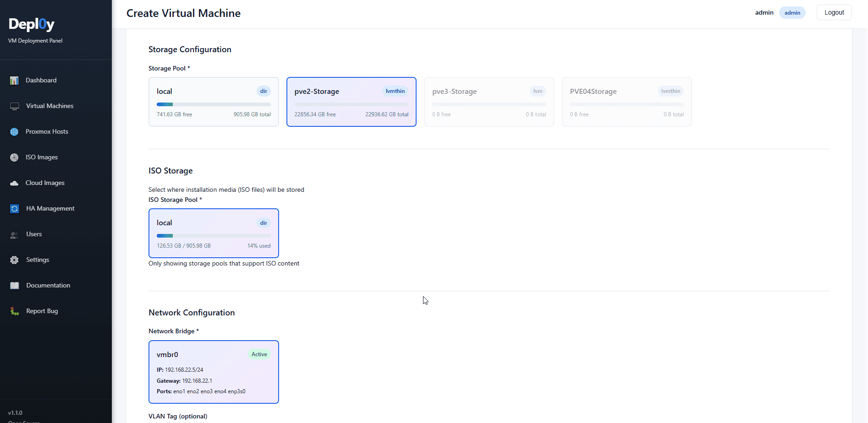Click the v1.1.0 version text
Screen dimensions: 868x423
pyautogui.click(x=15, y=413)
